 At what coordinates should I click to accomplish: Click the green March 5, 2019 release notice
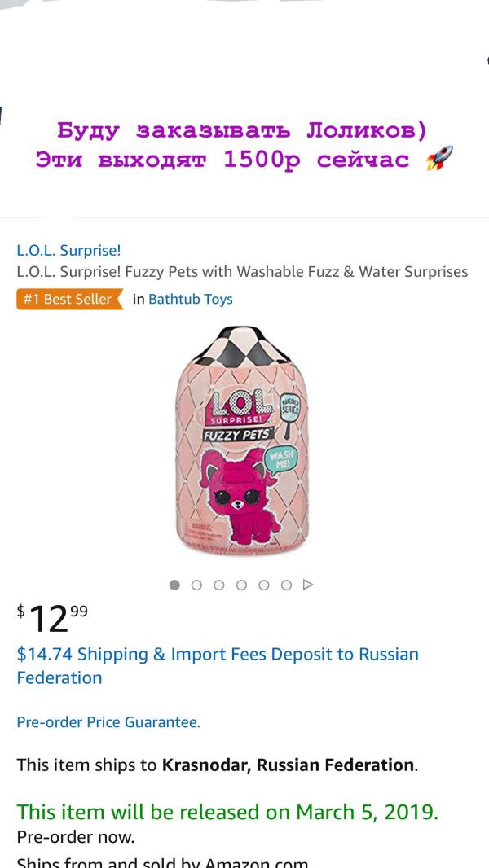[227, 812]
